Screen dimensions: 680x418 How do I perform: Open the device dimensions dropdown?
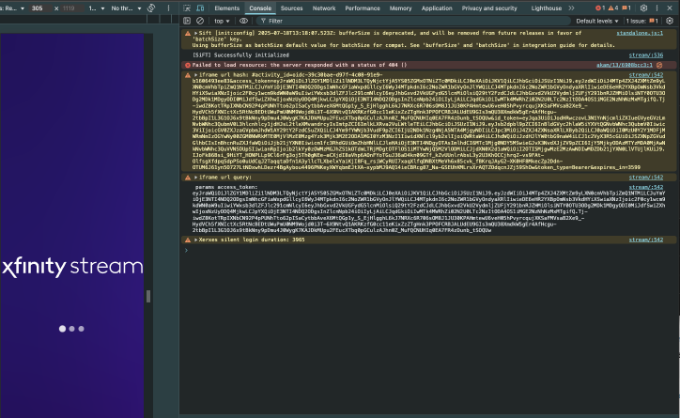12,8
